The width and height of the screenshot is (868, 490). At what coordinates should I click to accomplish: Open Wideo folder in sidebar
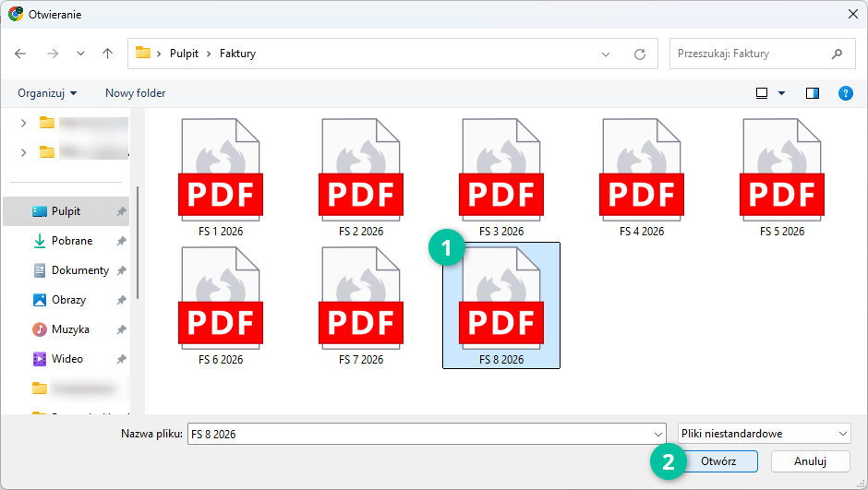[66, 359]
